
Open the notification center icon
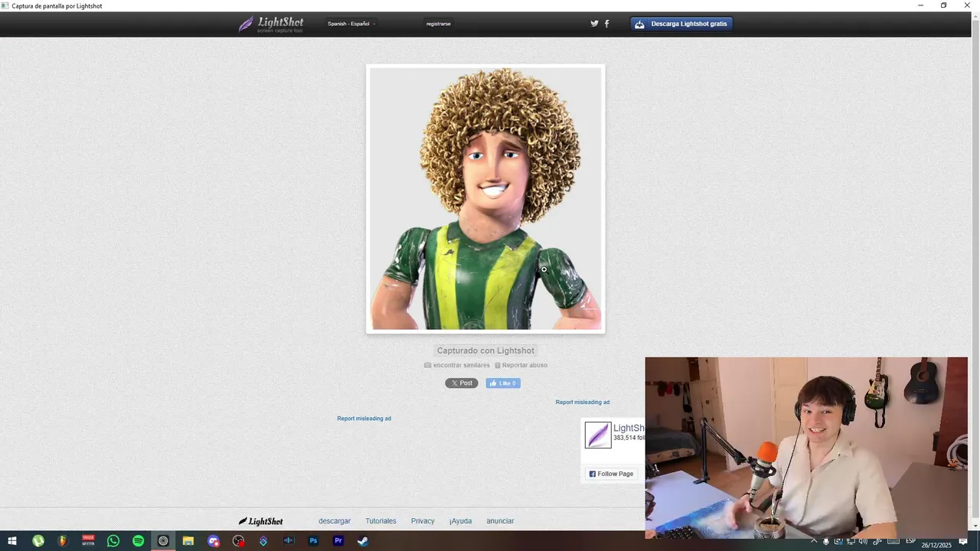[x=963, y=541]
